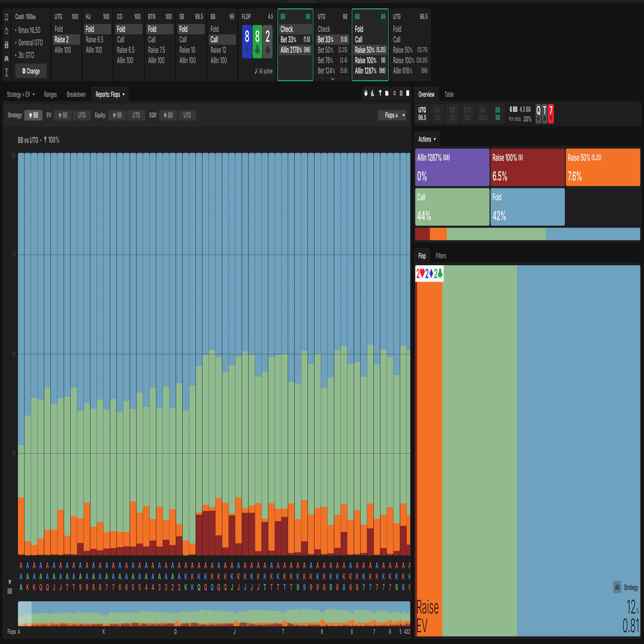Image resolution: width=644 pixels, height=644 pixels.
Task: Click the funnel filter icon in toolbar
Action: pyautogui.click(x=380, y=93)
